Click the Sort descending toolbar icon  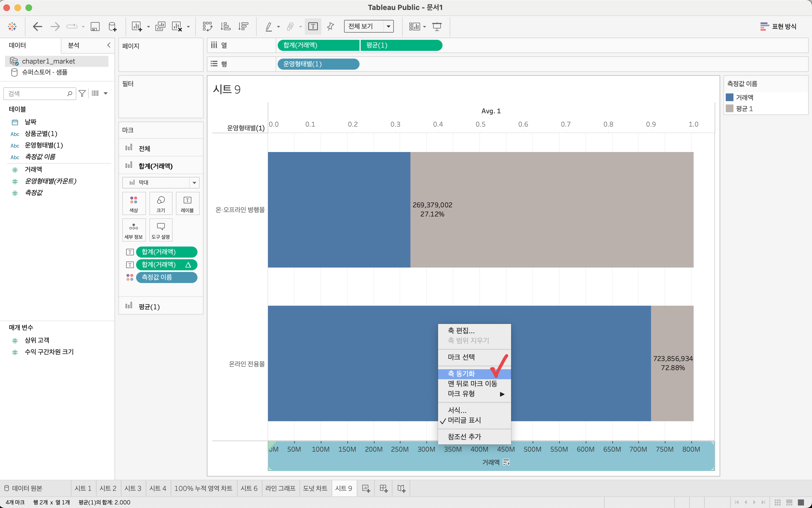click(x=243, y=26)
